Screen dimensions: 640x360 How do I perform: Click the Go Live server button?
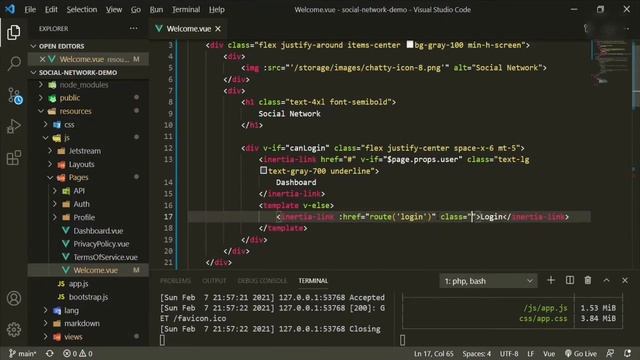(580, 353)
